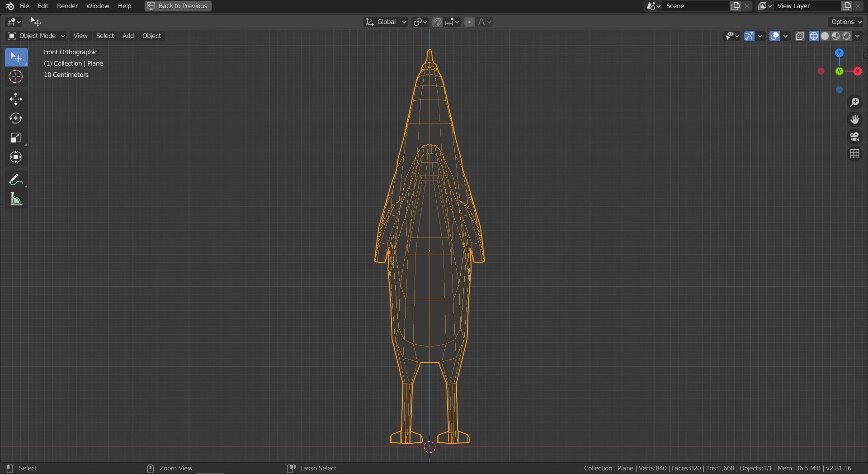Viewport: 868px width, 474px height.
Task: Select the Annotate pencil tool
Action: [x=16, y=180]
